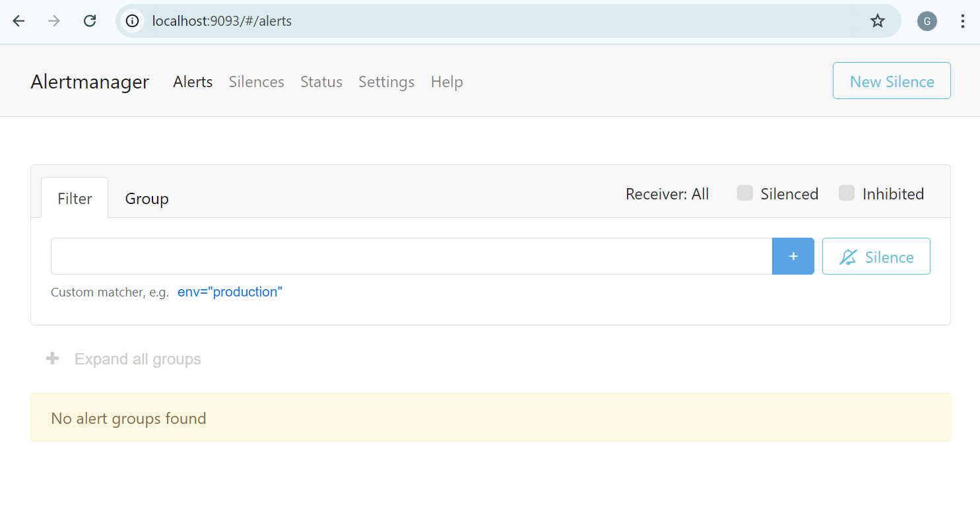Image resolution: width=980 pixels, height=511 pixels.
Task: Click the Alertmanager brand title
Action: coord(90,82)
